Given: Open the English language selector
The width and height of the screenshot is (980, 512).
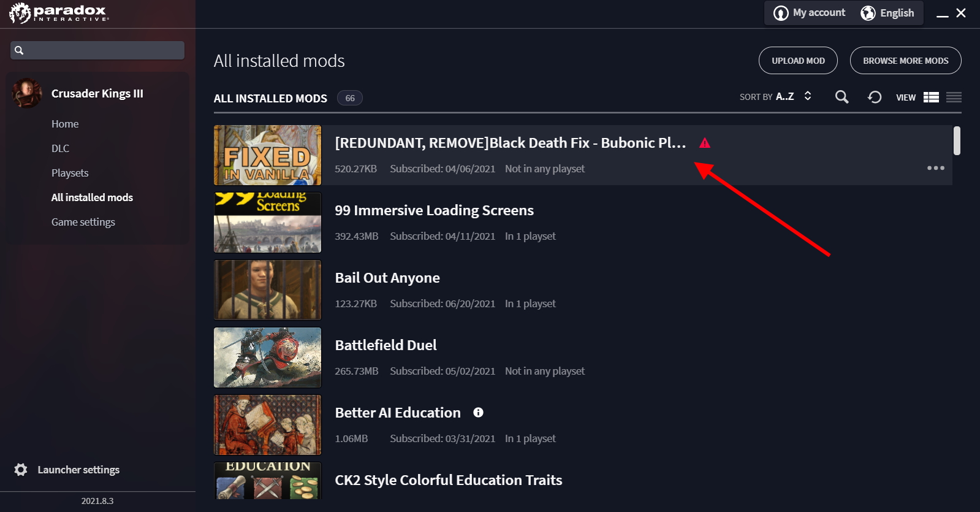Looking at the screenshot, I should click(x=887, y=13).
